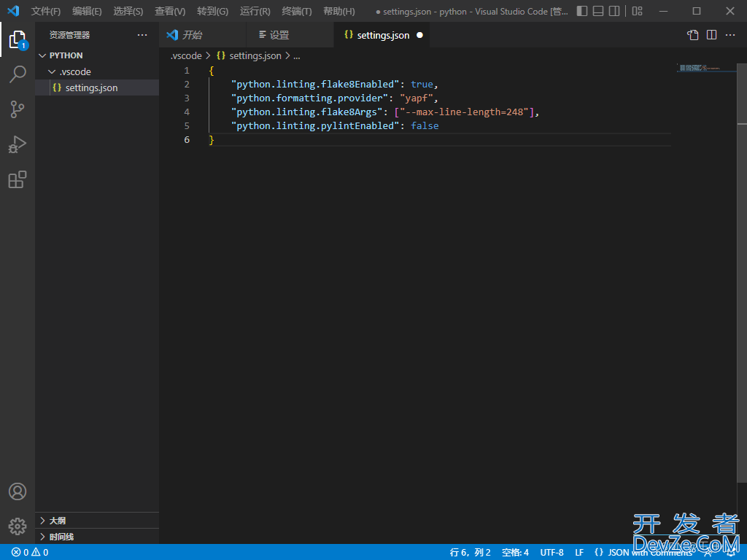747x560 pixels.
Task: Toggle secondary side bar layout icon
Action: (x=614, y=11)
